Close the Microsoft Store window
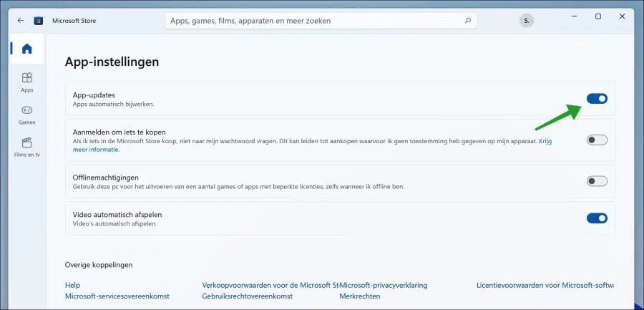644x310 pixels. point(622,16)
